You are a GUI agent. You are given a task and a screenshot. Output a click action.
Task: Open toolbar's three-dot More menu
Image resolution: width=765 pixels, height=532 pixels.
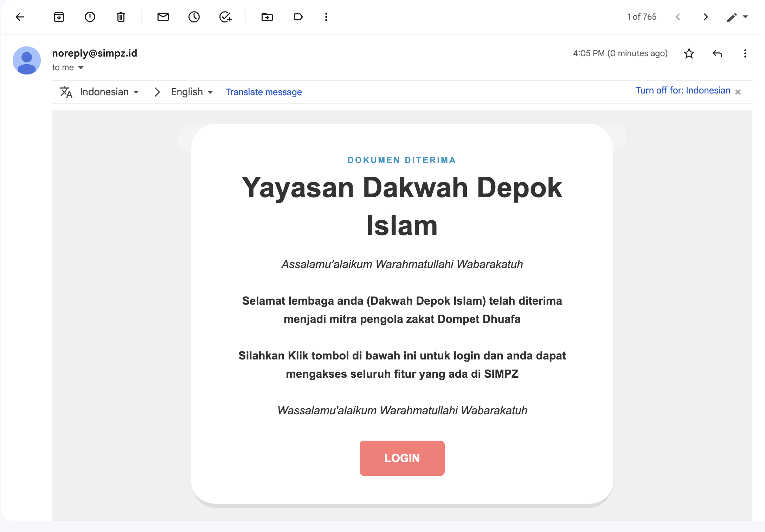tap(326, 17)
